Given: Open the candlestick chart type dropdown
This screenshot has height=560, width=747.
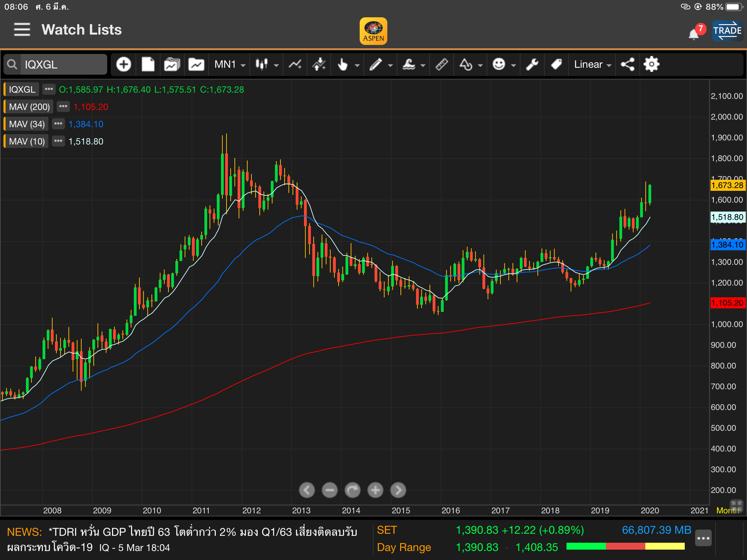Looking at the screenshot, I should pos(267,65).
